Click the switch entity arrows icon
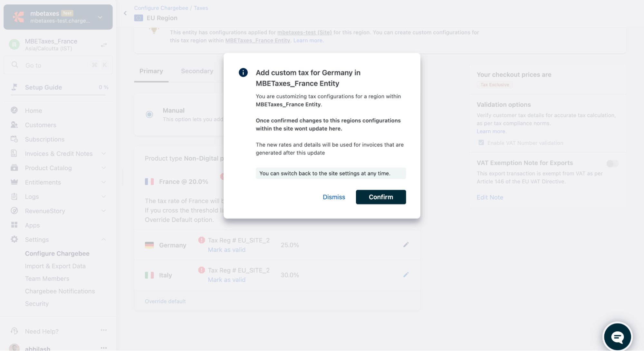644x351 pixels. [104, 45]
